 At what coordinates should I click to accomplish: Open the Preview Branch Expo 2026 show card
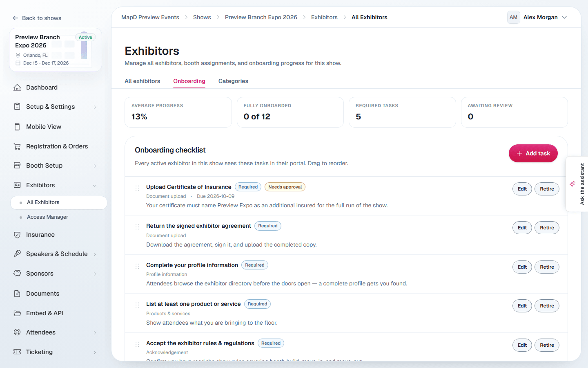pyautogui.click(x=56, y=50)
